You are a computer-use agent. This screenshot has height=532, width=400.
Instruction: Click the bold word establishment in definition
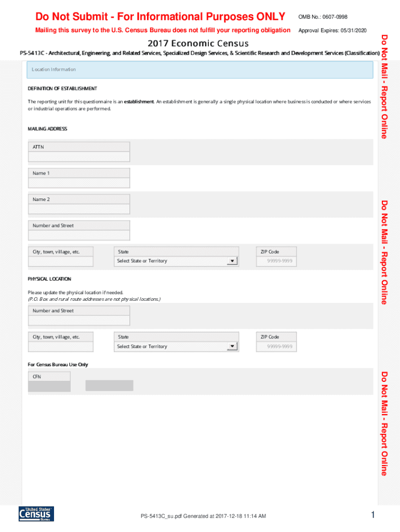pos(138,102)
